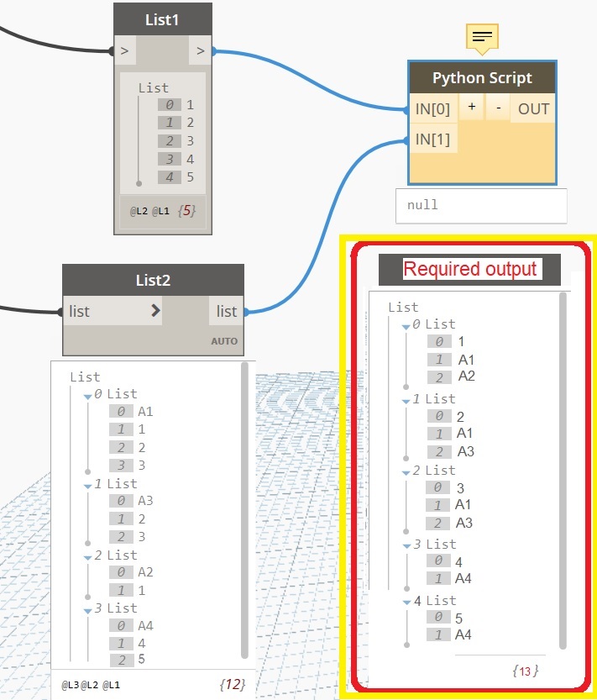Viewport: 597px width, 700px height.
Task: Select the Python Script node title
Action: tap(482, 77)
